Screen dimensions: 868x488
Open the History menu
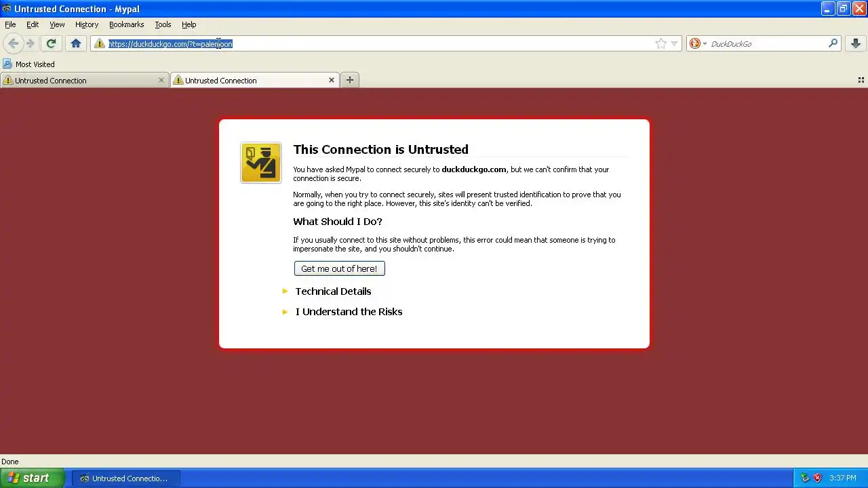(x=87, y=24)
